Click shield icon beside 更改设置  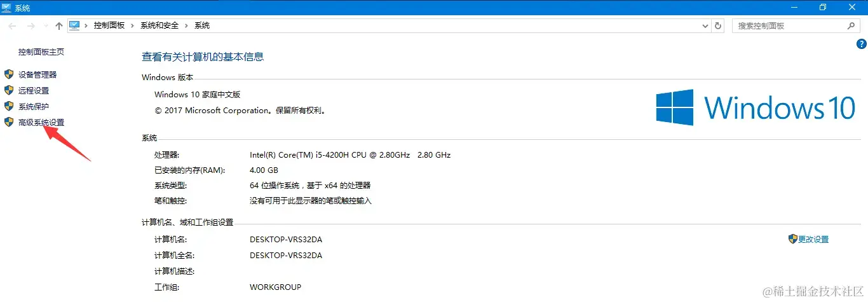[x=792, y=239]
